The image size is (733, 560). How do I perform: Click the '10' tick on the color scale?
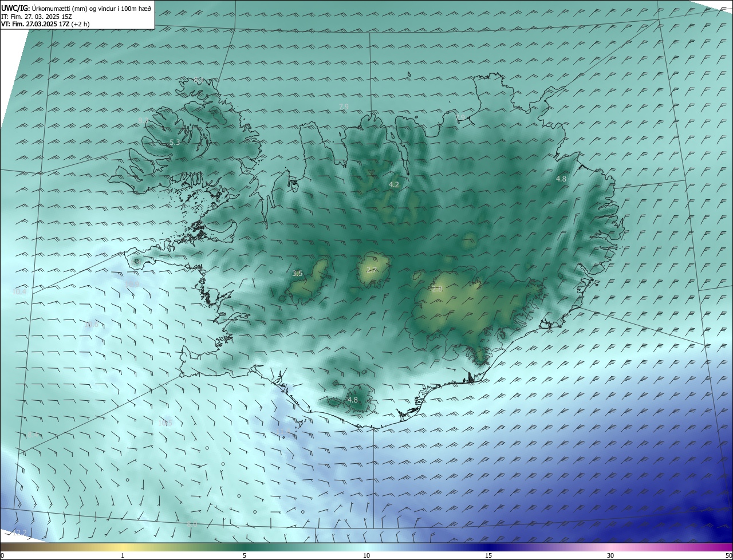tap(366, 555)
